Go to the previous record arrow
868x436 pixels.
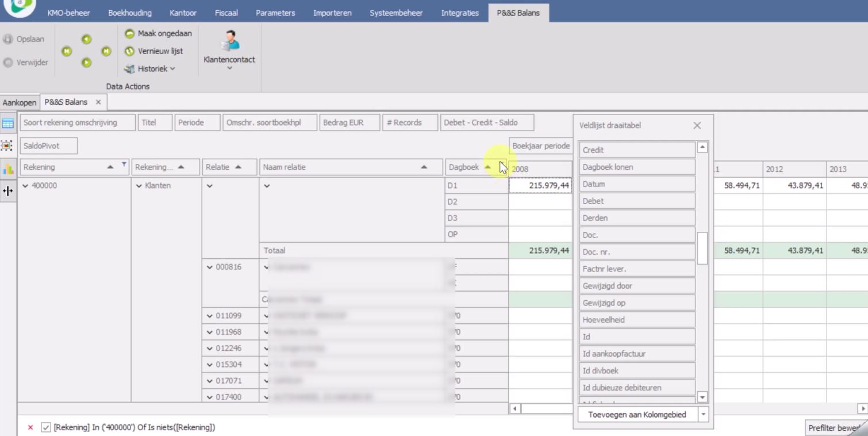(x=86, y=39)
